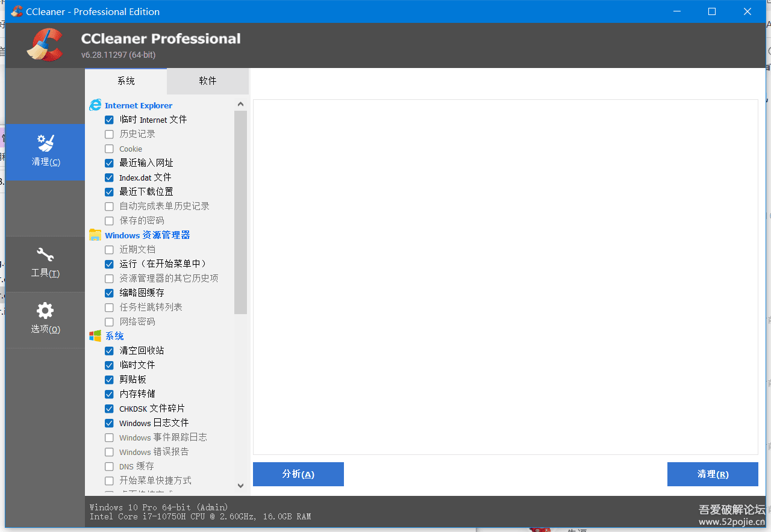The image size is (771, 532).
Task: Check the 历史记录 checkbox
Action: [109, 134]
